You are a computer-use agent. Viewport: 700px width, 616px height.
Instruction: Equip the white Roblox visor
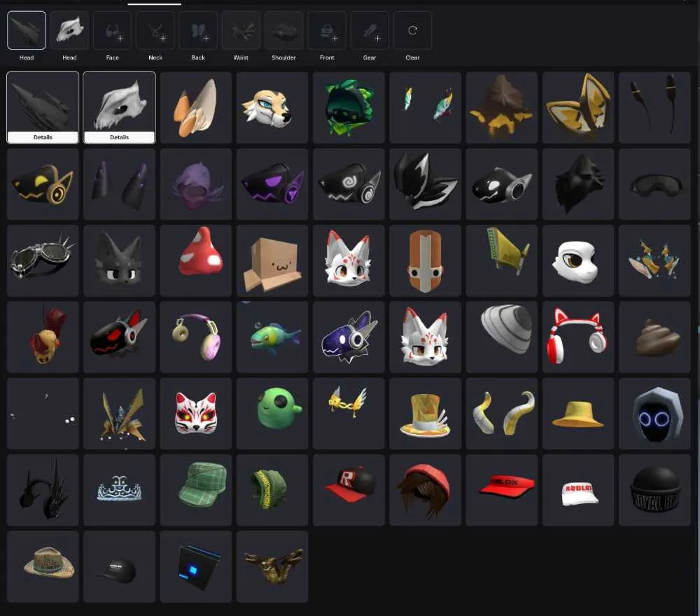point(578,490)
